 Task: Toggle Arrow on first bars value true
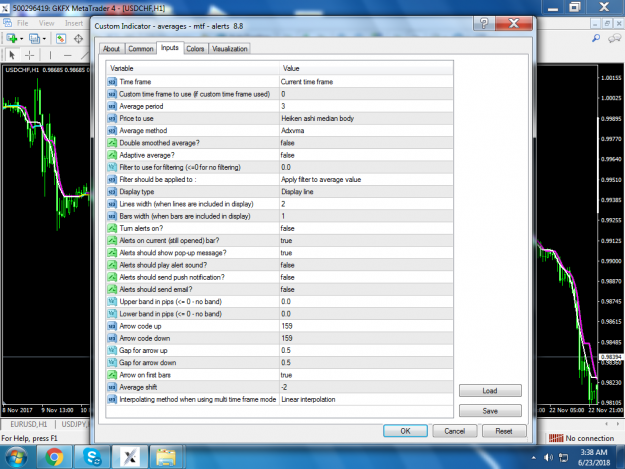(x=366, y=375)
